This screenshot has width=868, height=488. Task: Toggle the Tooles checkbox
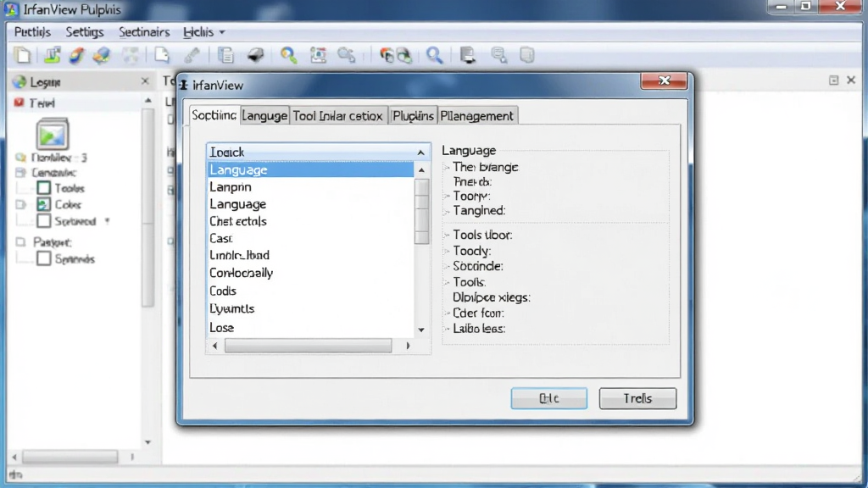click(x=44, y=188)
